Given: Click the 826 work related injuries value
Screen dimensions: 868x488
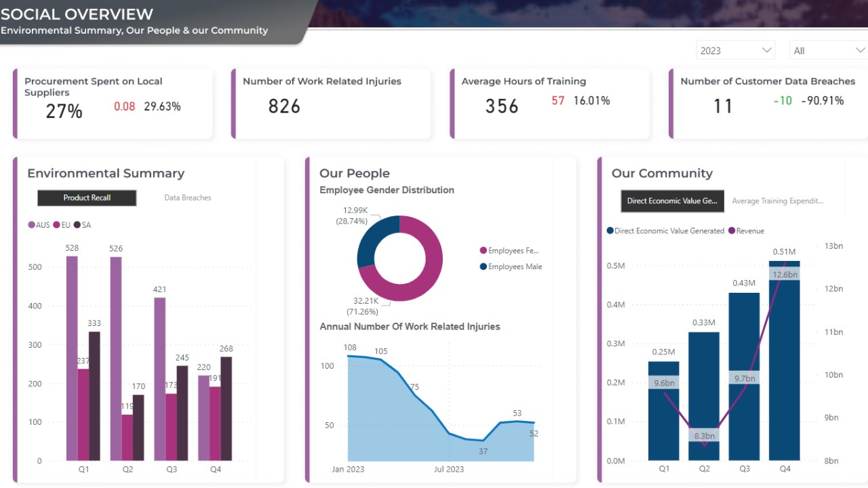Looking at the screenshot, I should click(284, 106).
